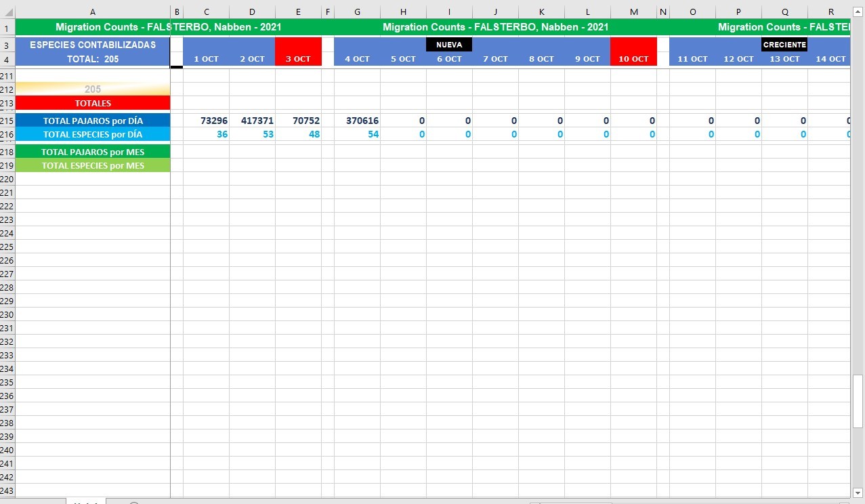Select column A header
This screenshot has height=504, width=865.
point(93,12)
